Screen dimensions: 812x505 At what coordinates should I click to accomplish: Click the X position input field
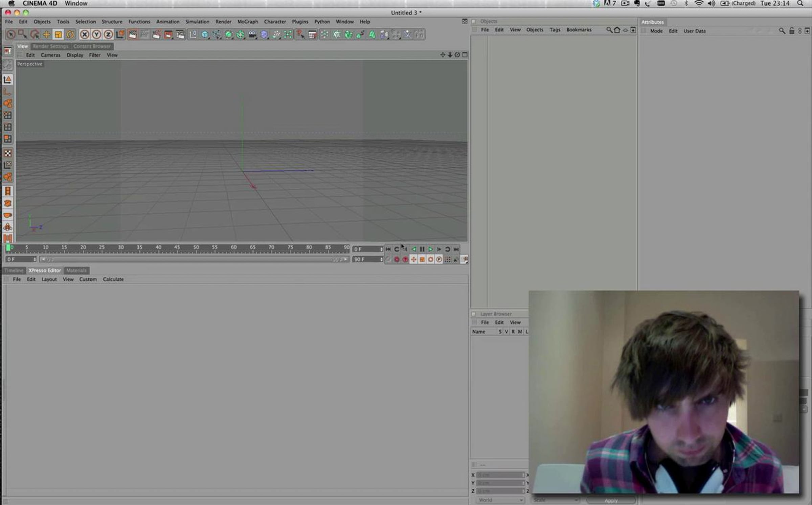coord(500,475)
